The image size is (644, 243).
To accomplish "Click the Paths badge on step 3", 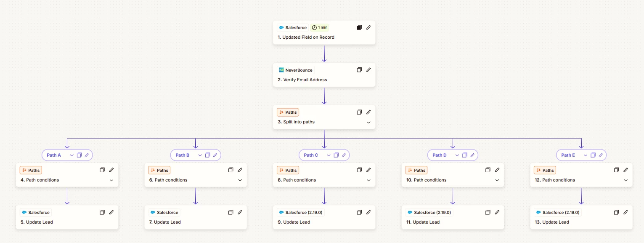I will (288, 112).
